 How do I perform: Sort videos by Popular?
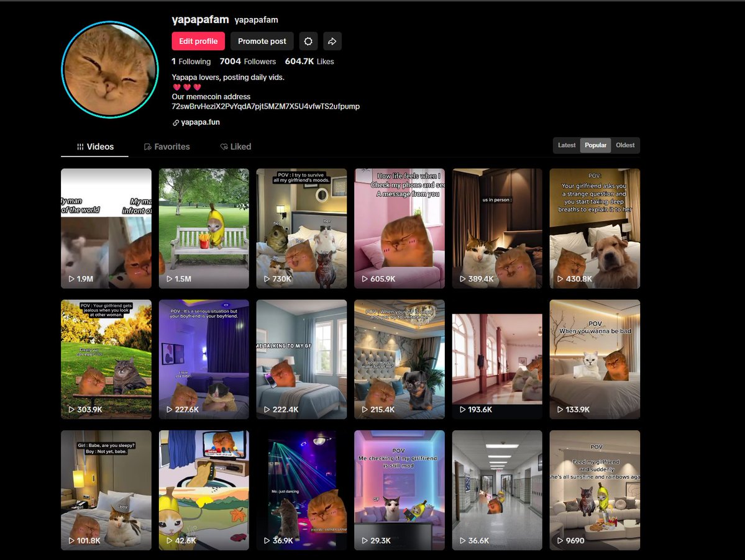coord(595,145)
